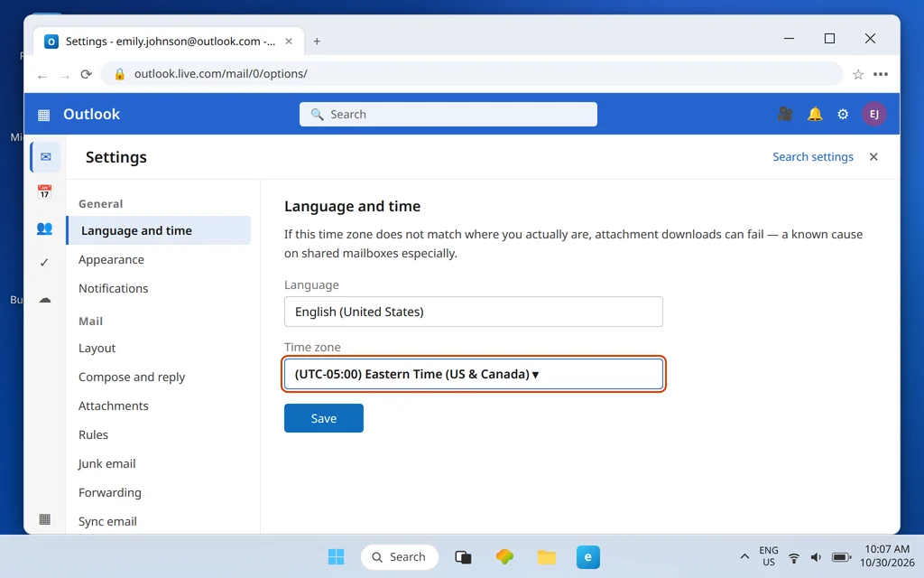This screenshot has height=578, width=924.
Task: Open Notifications settings
Action: click(x=113, y=288)
